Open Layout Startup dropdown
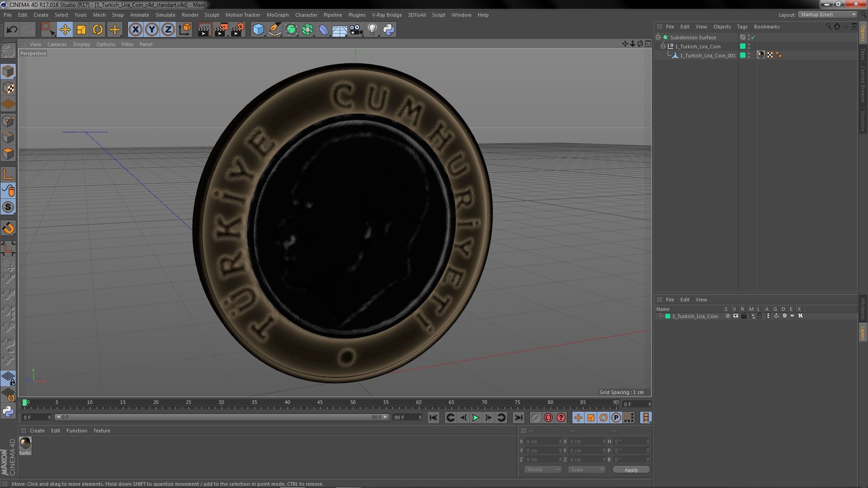 pos(827,14)
